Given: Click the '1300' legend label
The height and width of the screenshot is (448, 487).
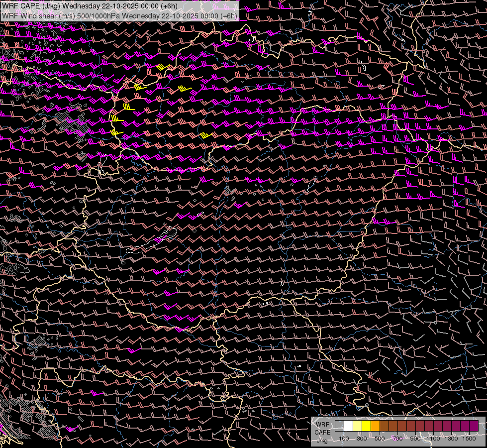Looking at the screenshot, I should click(x=451, y=439).
